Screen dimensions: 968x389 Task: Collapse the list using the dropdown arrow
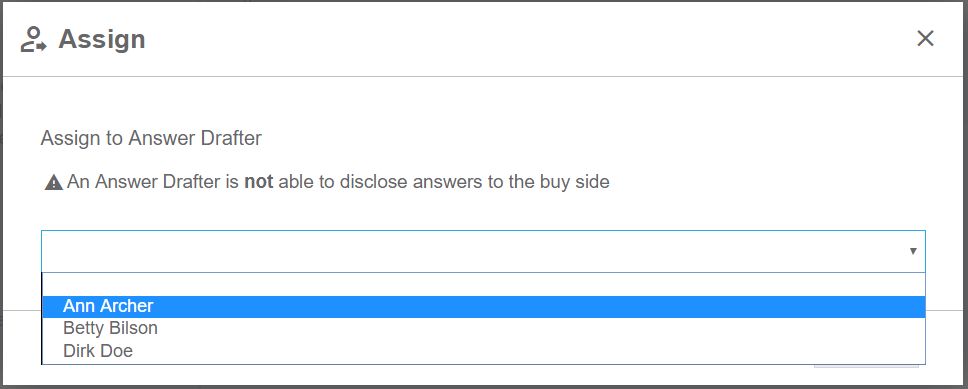[x=913, y=251]
